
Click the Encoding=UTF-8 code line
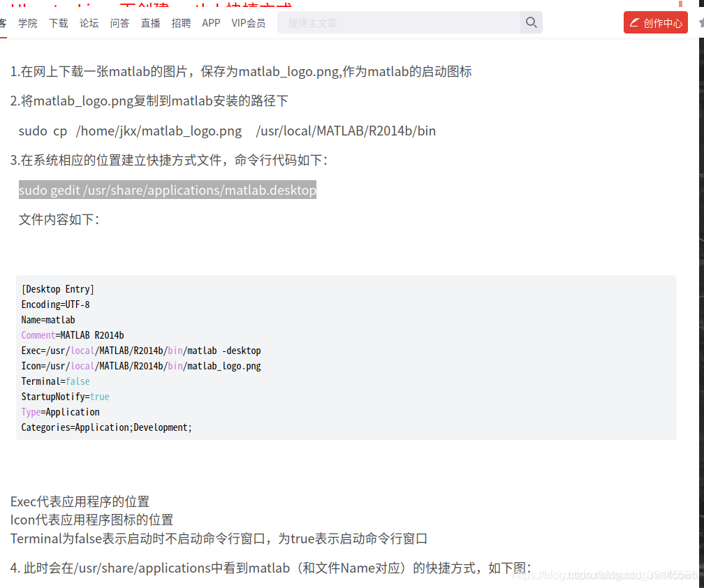(55, 304)
